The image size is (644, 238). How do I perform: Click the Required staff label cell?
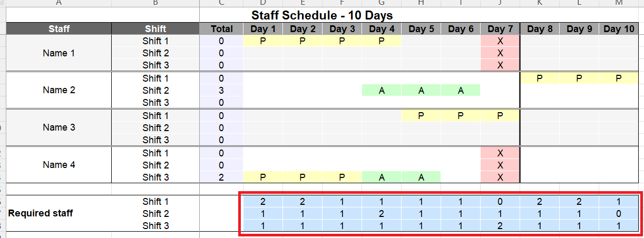pyautogui.click(x=41, y=213)
